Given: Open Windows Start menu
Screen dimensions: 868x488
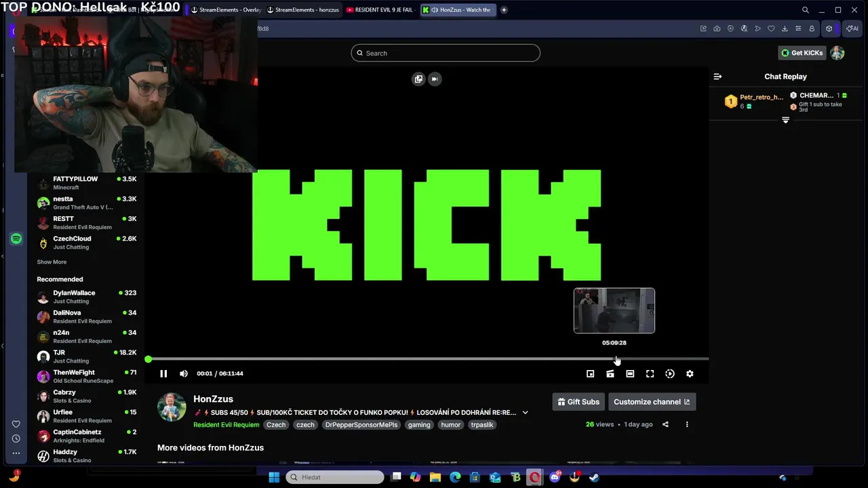Looking at the screenshot, I should 274,477.
